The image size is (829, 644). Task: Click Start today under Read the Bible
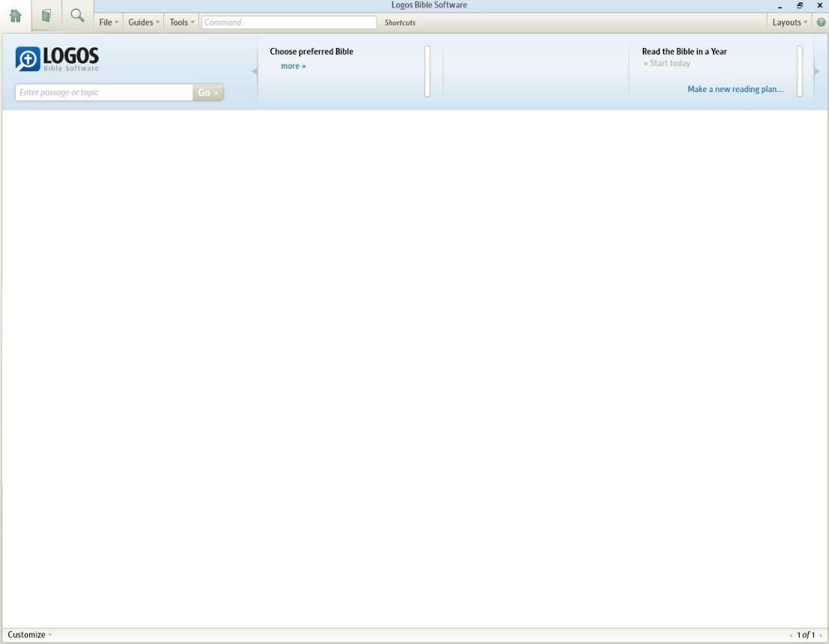pos(667,63)
